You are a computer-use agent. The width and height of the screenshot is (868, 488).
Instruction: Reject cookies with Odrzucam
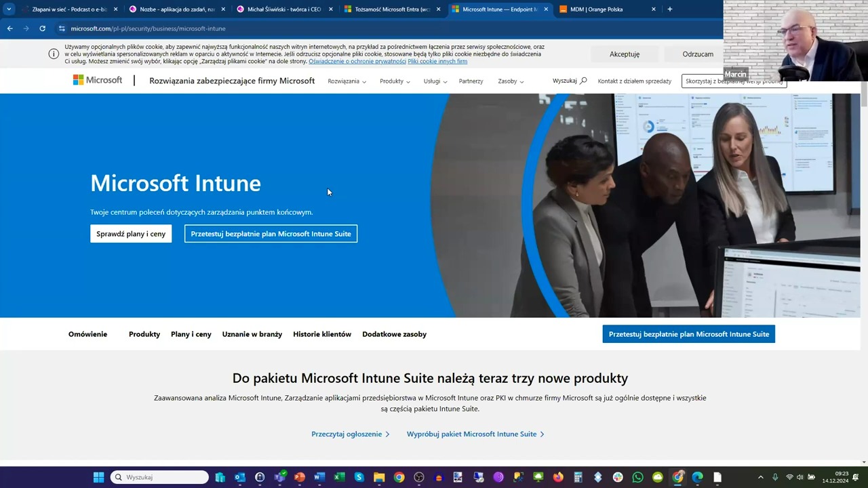(x=698, y=54)
